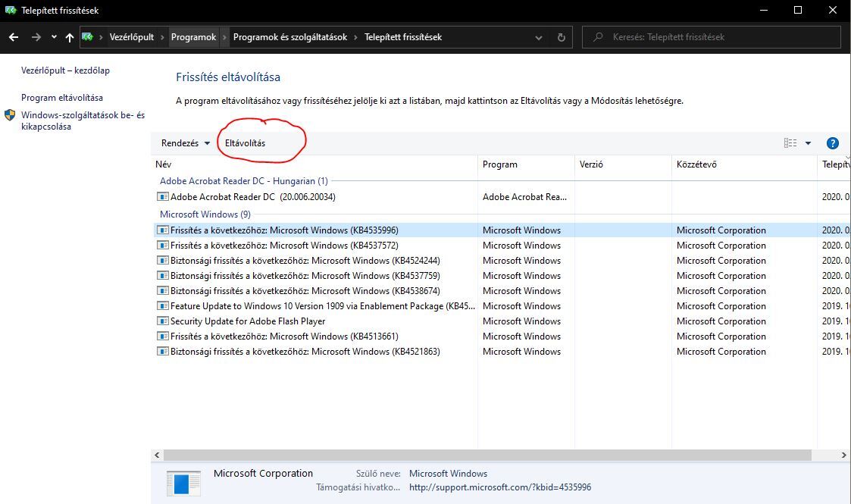
Task: Expand the view options dropdown arrow
Action: coord(808,143)
